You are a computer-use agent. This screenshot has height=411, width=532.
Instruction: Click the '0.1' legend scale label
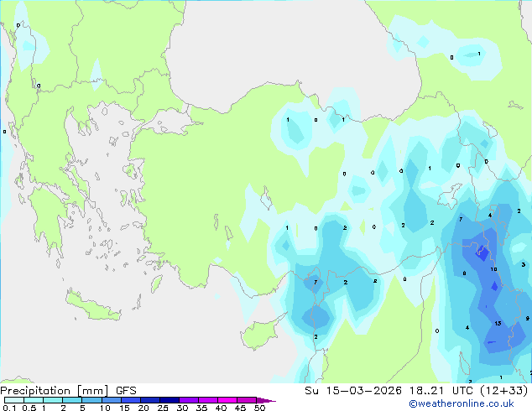pyautogui.click(x=9, y=408)
